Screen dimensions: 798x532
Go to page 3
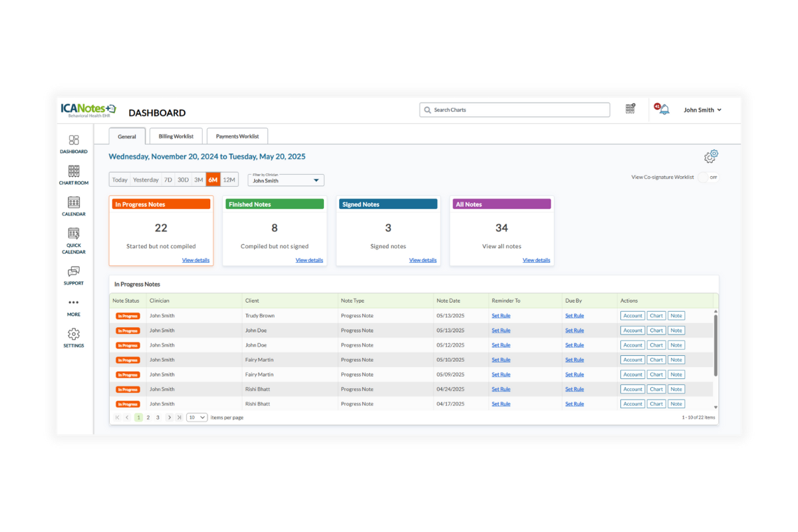point(158,418)
